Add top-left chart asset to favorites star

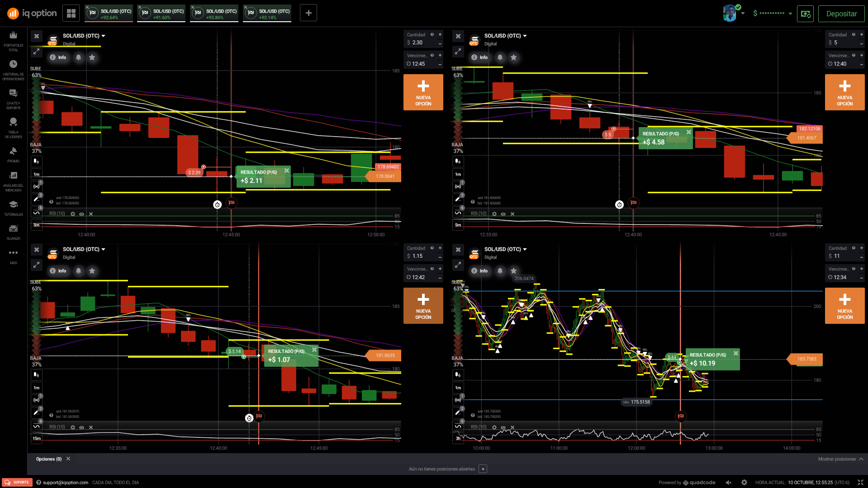point(92,57)
